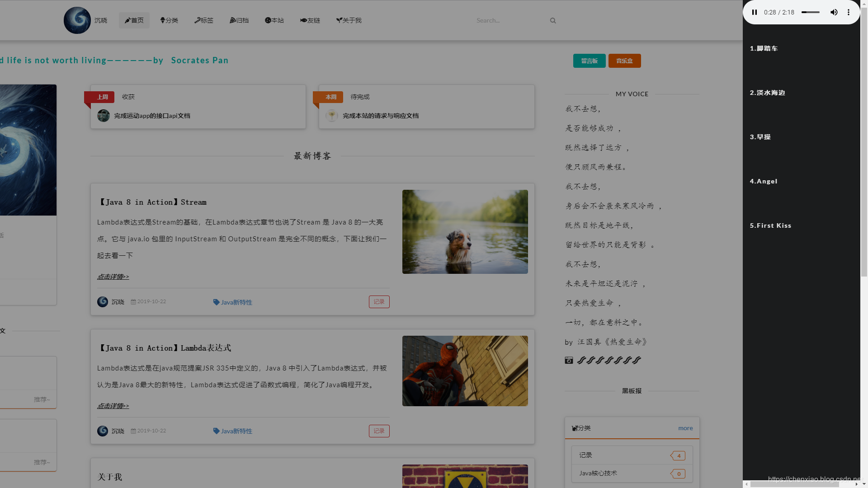The height and width of the screenshot is (488, 868).
Task: Pause the currently playing audio
Action: [x=755, y=12]
